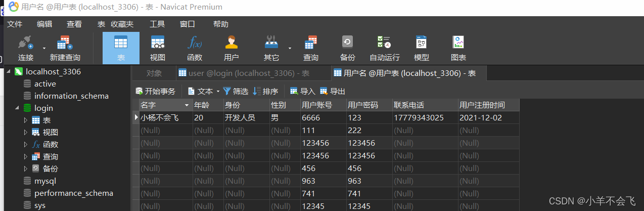Viewport: 644px width, 211px height.
Task: Create a 新建查询 new query
Action: pos(65,48)
